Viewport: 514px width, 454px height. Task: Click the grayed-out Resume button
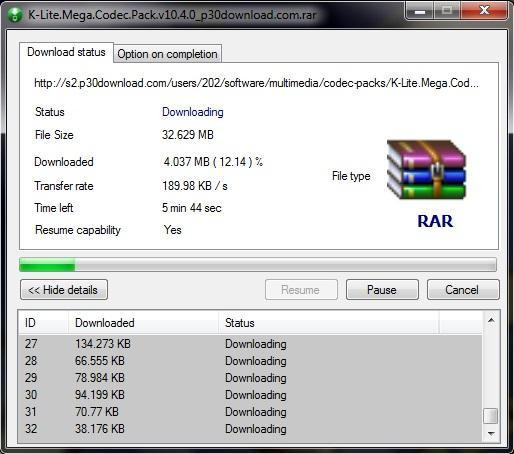[301, 290]
